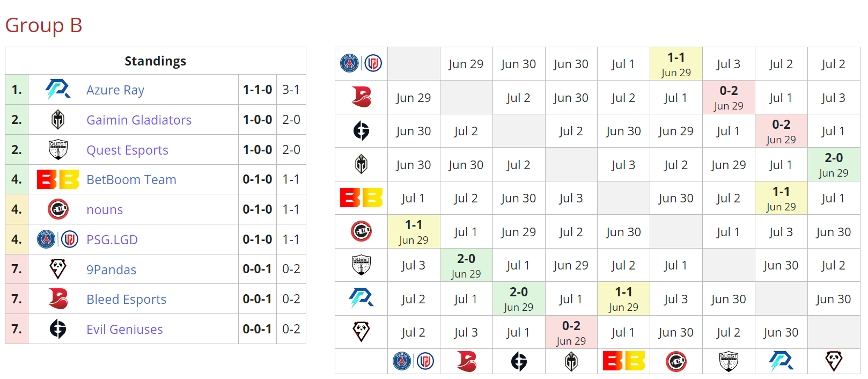Open the Azure Ray team link
The height and width of the screenshot is (379, 868).
pos(115,90)
